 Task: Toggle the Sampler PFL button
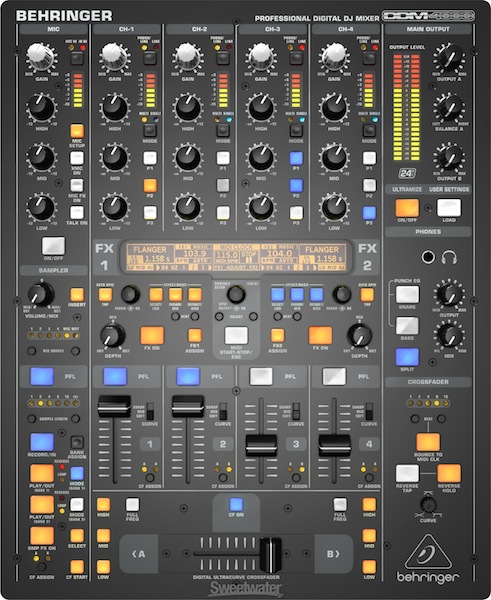pyautogui.click(x=42, y=376)
